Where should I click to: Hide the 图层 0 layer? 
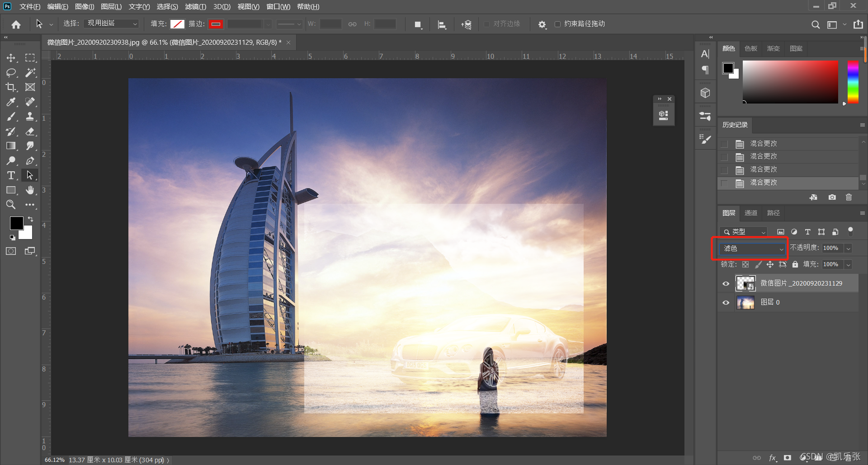[x=726, y=302]
